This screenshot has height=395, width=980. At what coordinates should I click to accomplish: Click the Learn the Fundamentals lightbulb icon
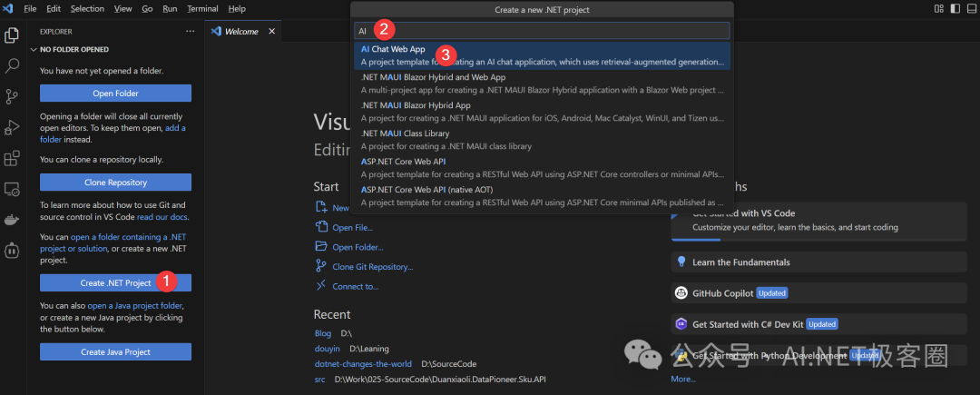pyautogui.click(x=681, y=262)
